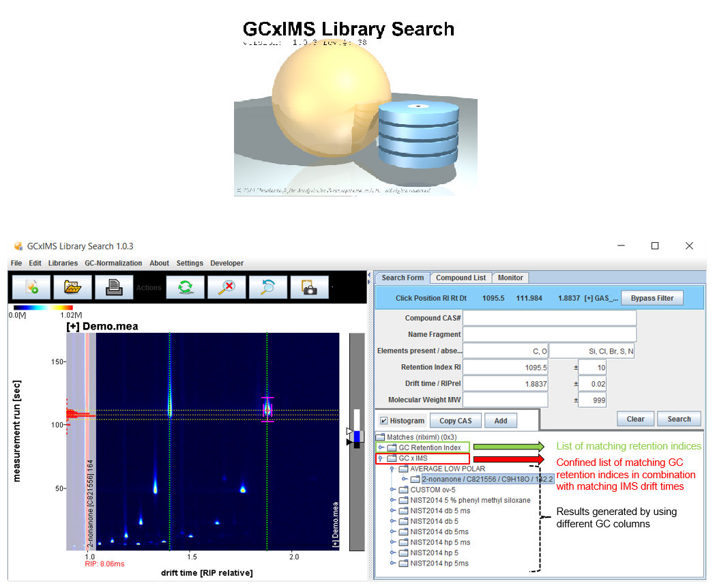Maximize the GCxIMS Library Search window
This screenshot has width=715, height=588.
pyautogui.click(x=655, y=246)
